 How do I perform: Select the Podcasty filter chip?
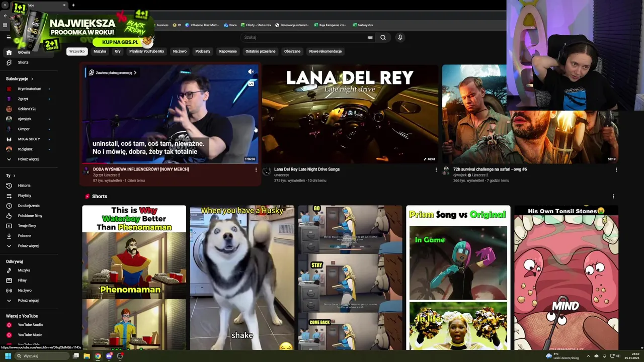click(203, 51)
